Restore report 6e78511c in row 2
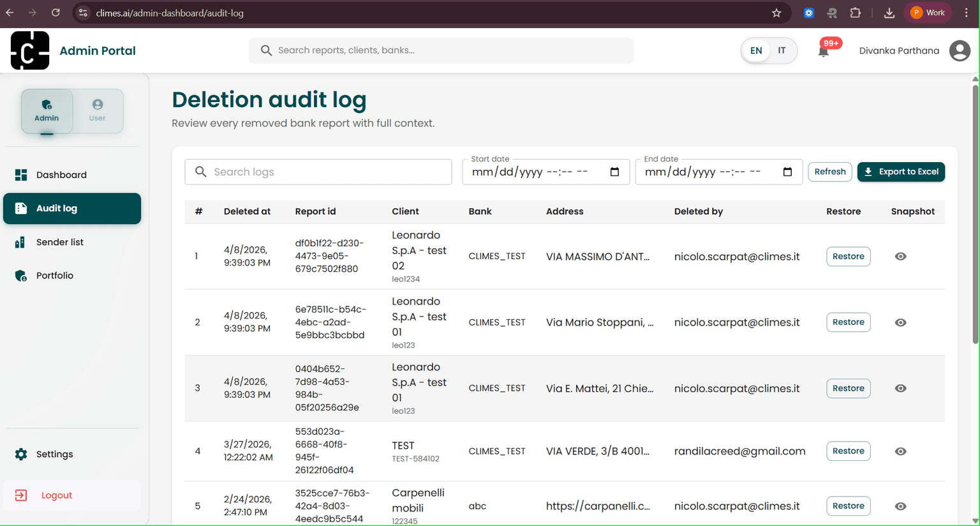Screen dimensions: 980x526 tap(848, 322)
